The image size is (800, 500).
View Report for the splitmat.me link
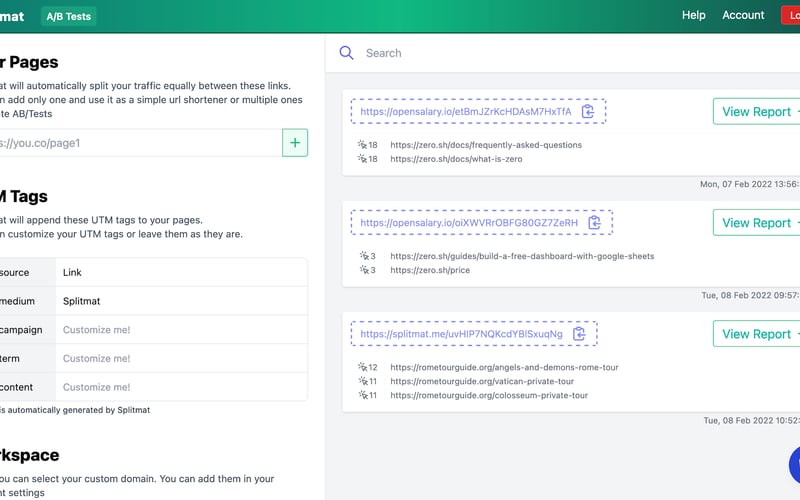click(x=757, y=334)
